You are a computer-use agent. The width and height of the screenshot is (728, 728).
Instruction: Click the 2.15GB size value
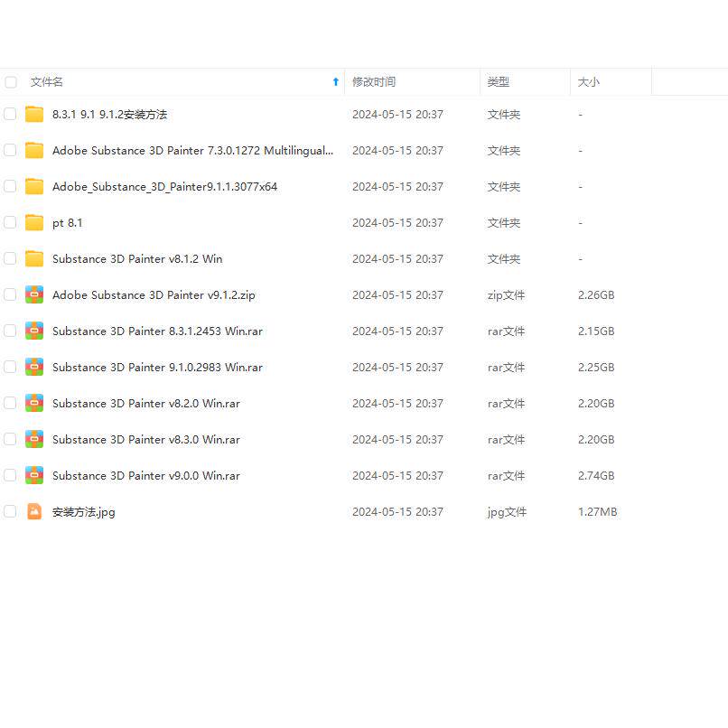pos(596,331)
